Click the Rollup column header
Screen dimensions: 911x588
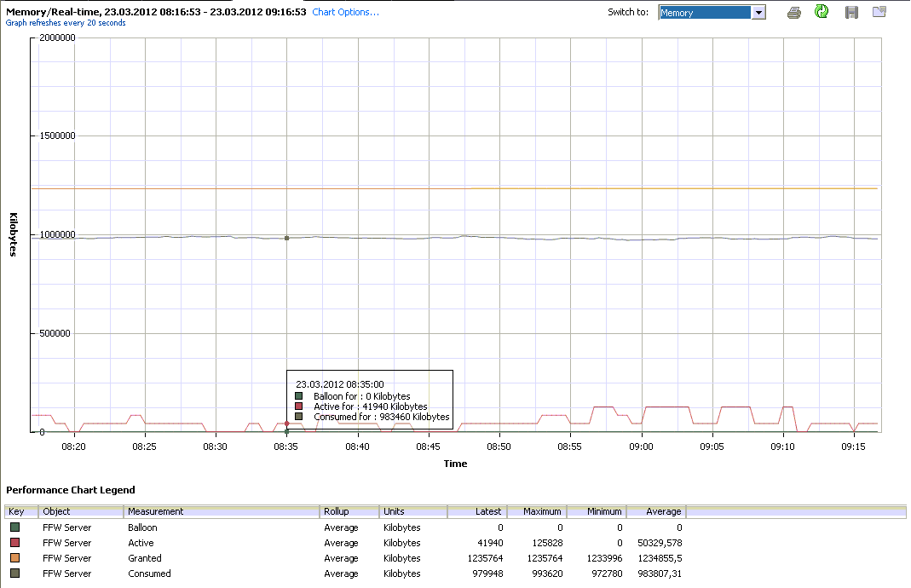coord(349,511)
